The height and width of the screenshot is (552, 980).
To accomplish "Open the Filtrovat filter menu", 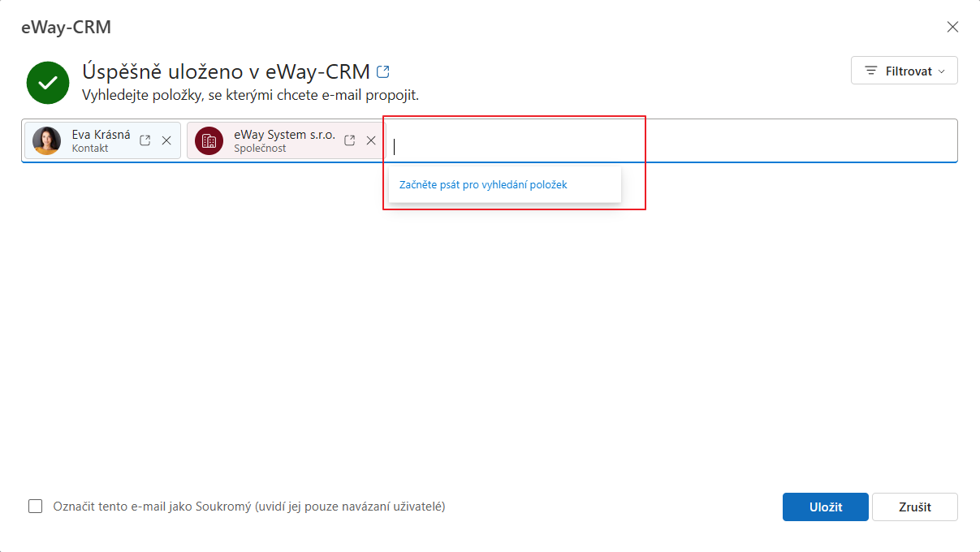I will pos(904,71).
